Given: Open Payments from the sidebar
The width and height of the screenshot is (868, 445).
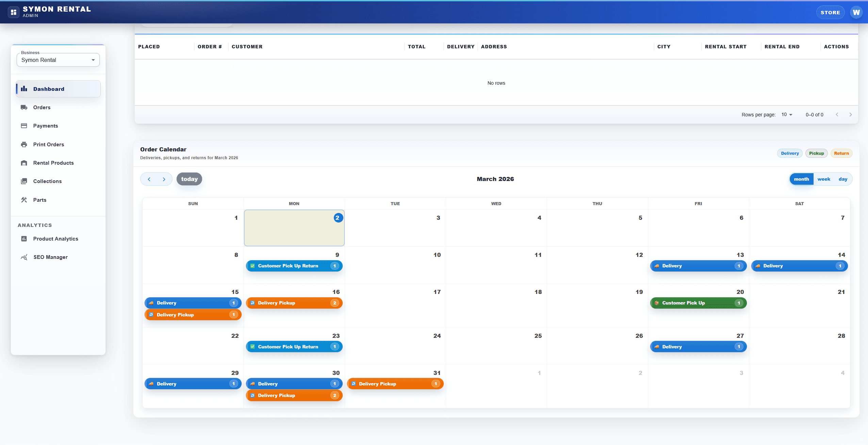Looking at the screenshot, I should pyautogui.click(x=46, y=126).
